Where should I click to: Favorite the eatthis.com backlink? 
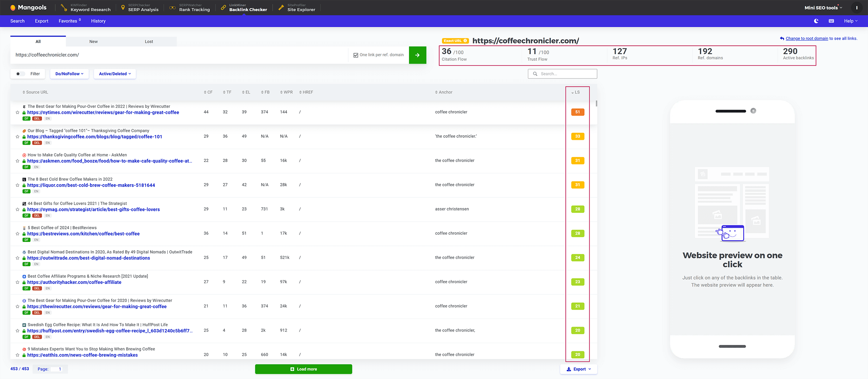17,355
